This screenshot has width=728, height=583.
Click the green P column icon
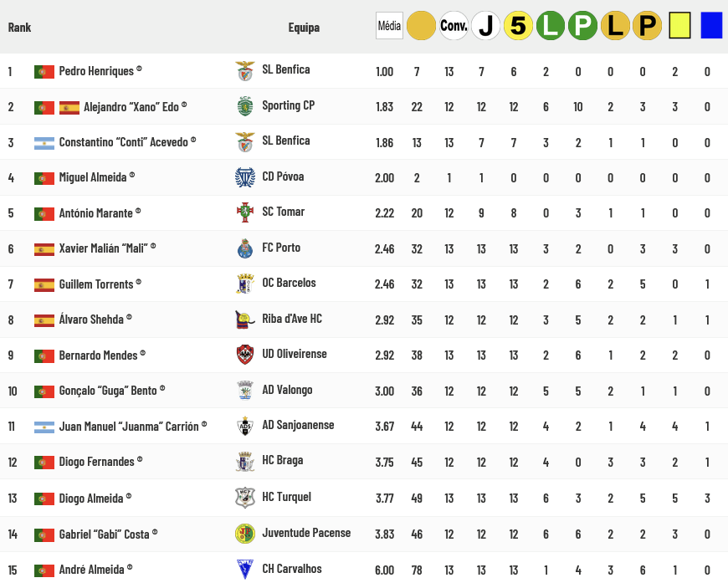(582, 26)
